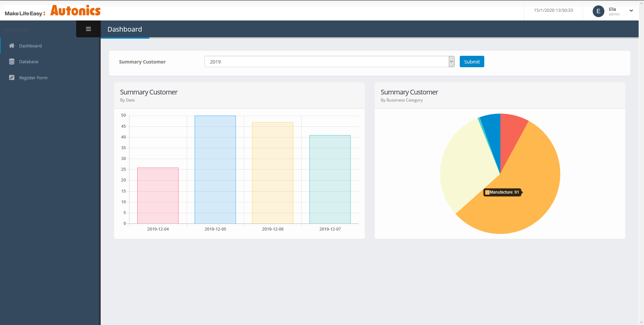The image size is (644, 325).
Task: Go to Register Form page
Action: click(x=33, y=78)
